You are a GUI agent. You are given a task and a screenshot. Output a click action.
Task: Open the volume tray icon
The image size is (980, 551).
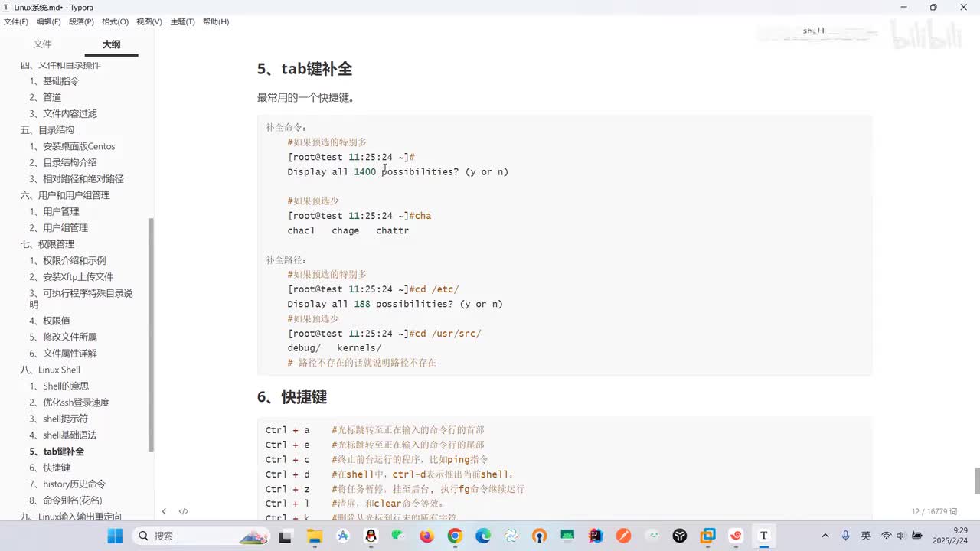900,536
